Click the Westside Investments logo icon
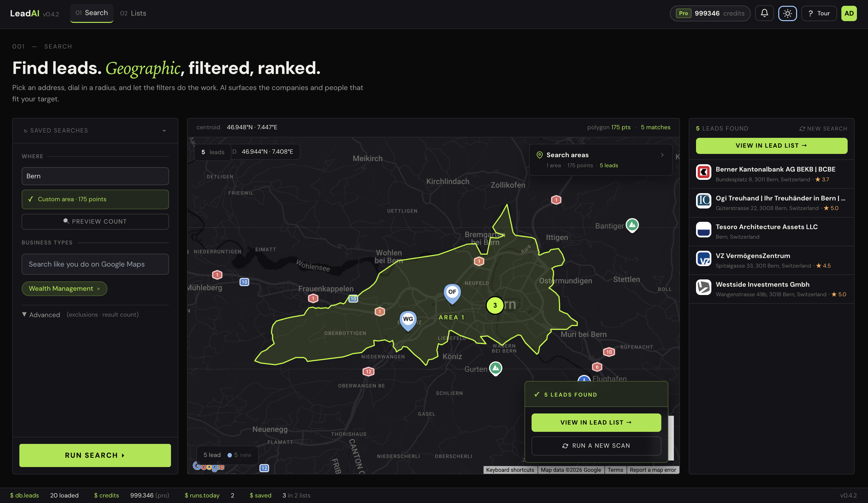The width and height of the screenshot is (868, 503). pyautogui.click(x=703, y=287)
